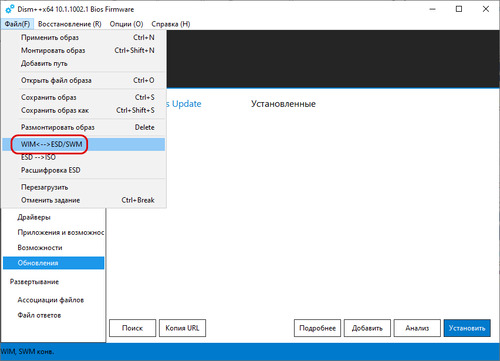Select Расшифровка ESD menu item
The image size is (500, 361).
(x=84, y=170)
